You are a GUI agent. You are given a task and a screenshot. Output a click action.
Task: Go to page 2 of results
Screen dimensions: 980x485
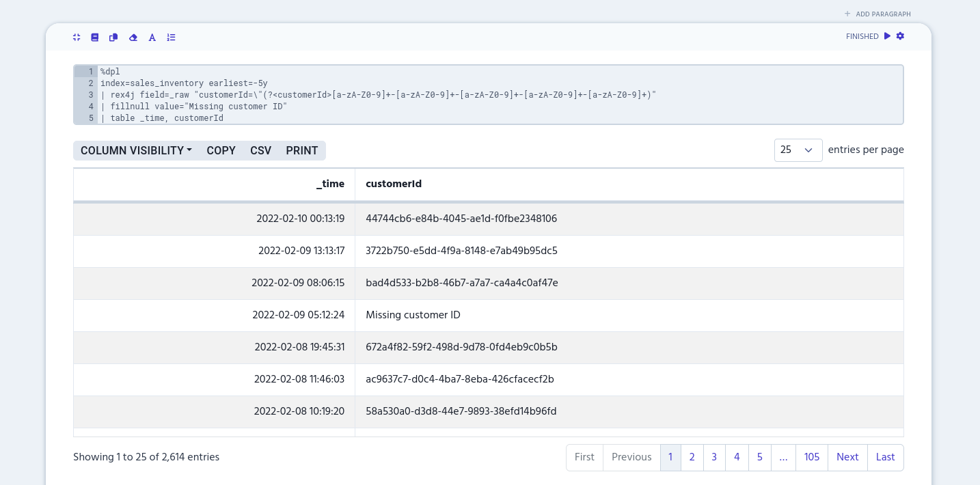[x=692, y=458]
